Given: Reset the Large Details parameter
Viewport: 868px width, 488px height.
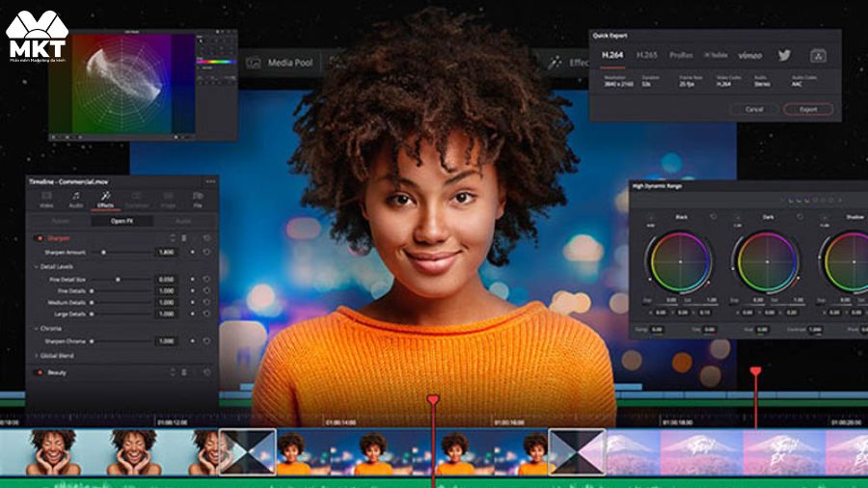Looking at the screenshot, I should click(x=206, y=313).
